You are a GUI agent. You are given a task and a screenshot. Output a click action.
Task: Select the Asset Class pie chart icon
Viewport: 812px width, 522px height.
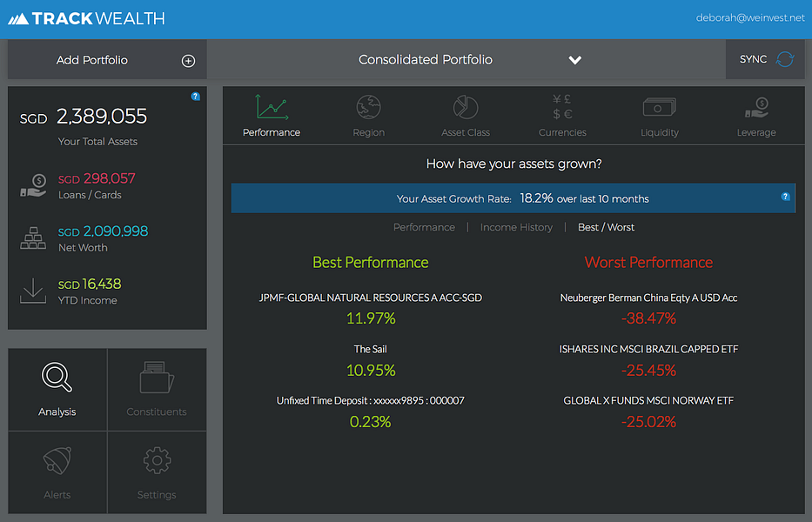pos(466,107)
